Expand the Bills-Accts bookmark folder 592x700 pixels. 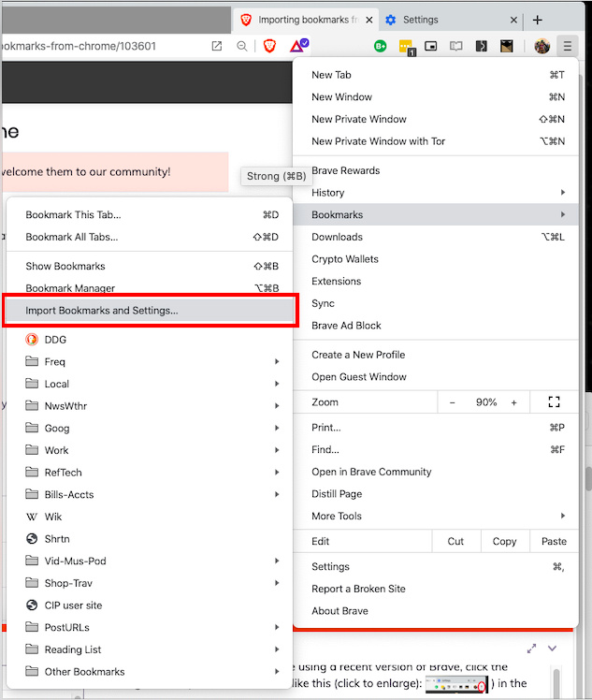(x=150, y=495)
